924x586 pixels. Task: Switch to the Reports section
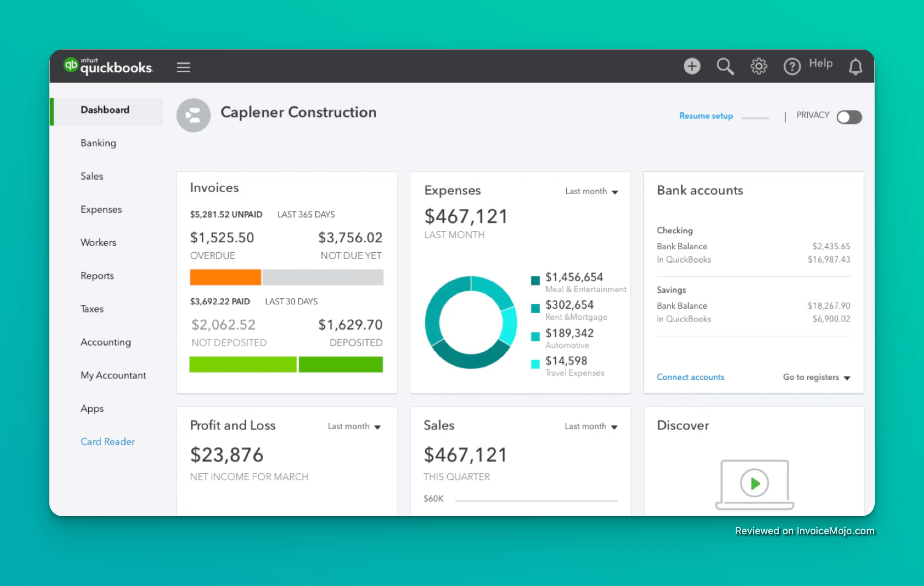(97, 276)
